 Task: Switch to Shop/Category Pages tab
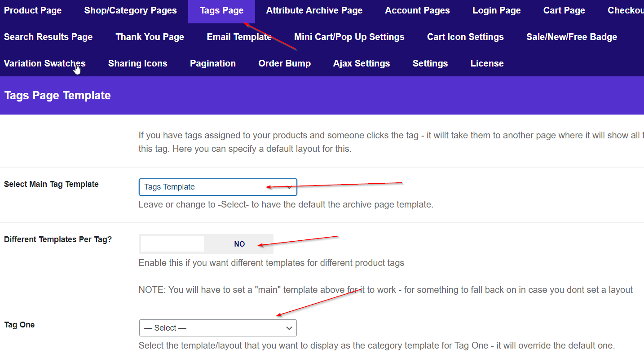[x=130, y=10]
